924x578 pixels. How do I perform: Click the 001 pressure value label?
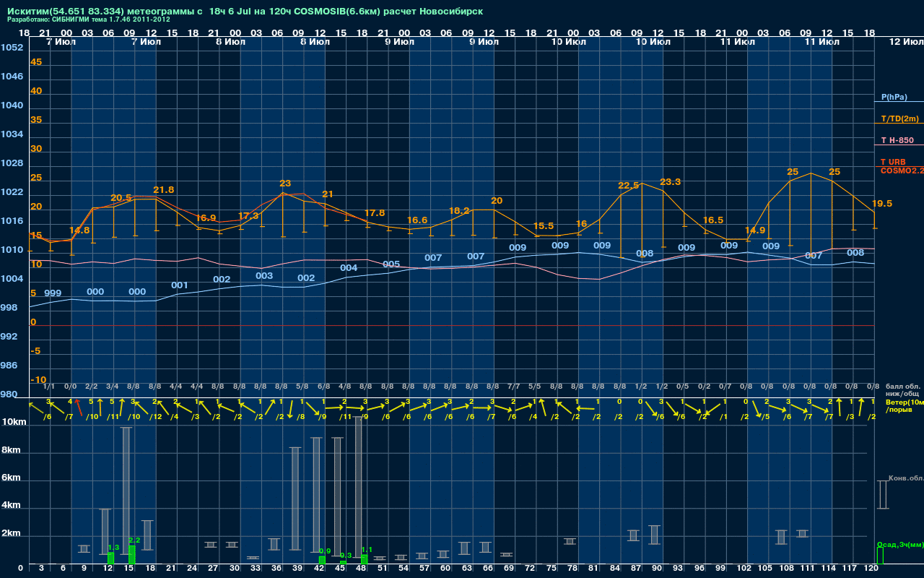coord(180,285)
